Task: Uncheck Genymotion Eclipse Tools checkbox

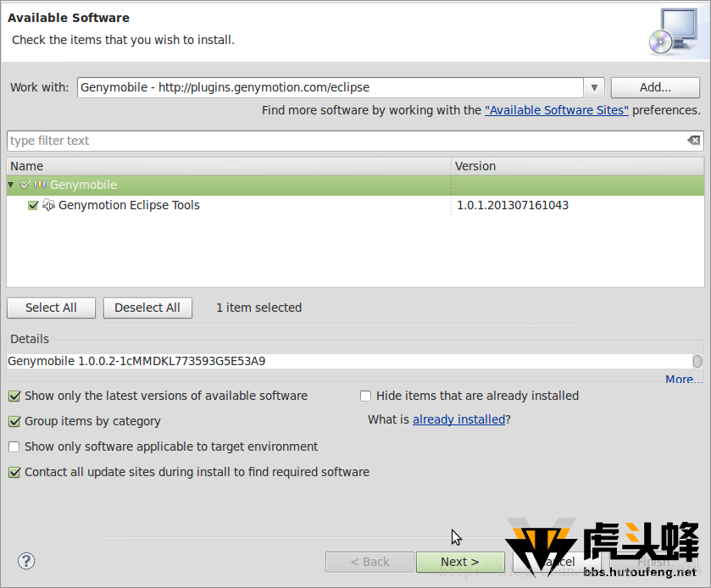Action: [x=33, y=205]
